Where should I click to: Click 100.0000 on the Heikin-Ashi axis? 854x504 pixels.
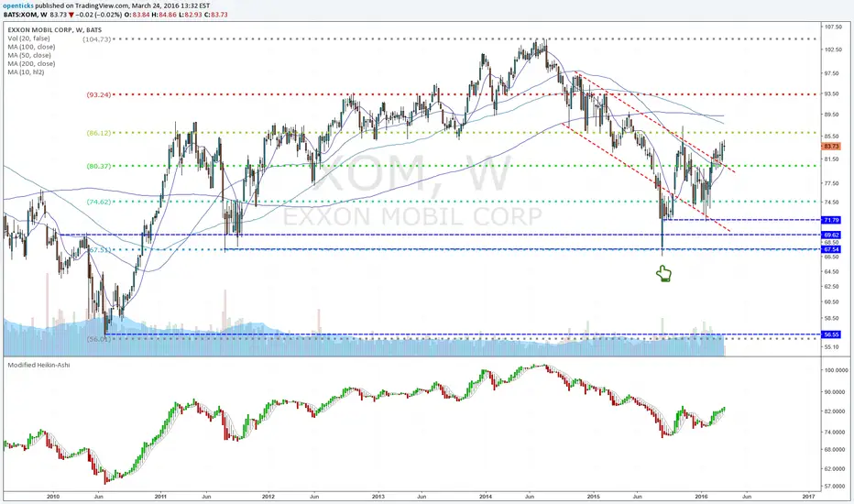pos(836,370)
